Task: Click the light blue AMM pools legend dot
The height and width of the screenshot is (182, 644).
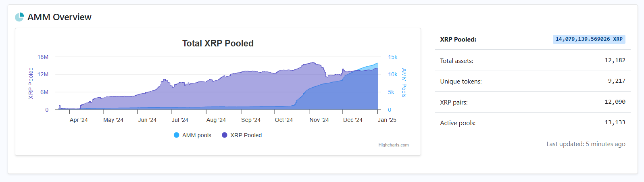Action: point(176,135)
